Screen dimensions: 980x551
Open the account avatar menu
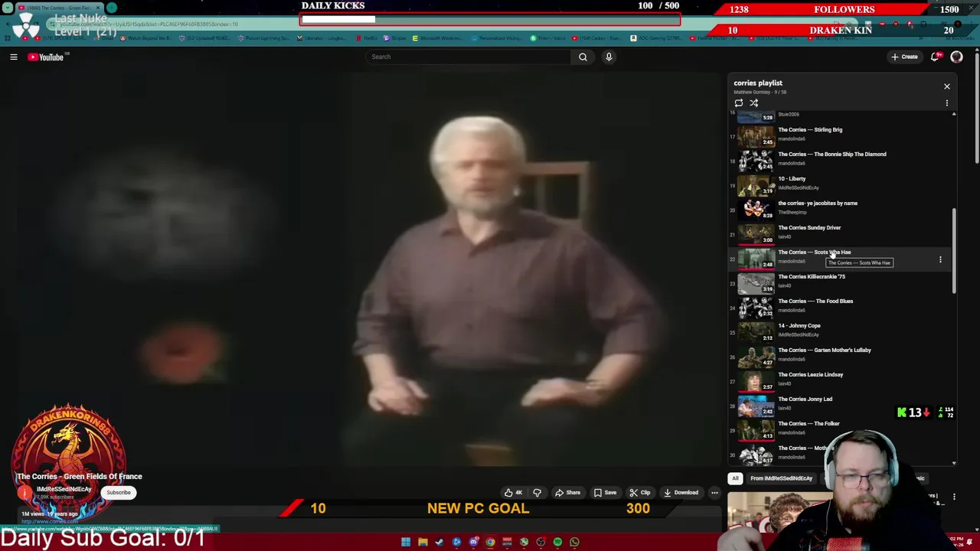pyautogui.click(x=956, y=57)
